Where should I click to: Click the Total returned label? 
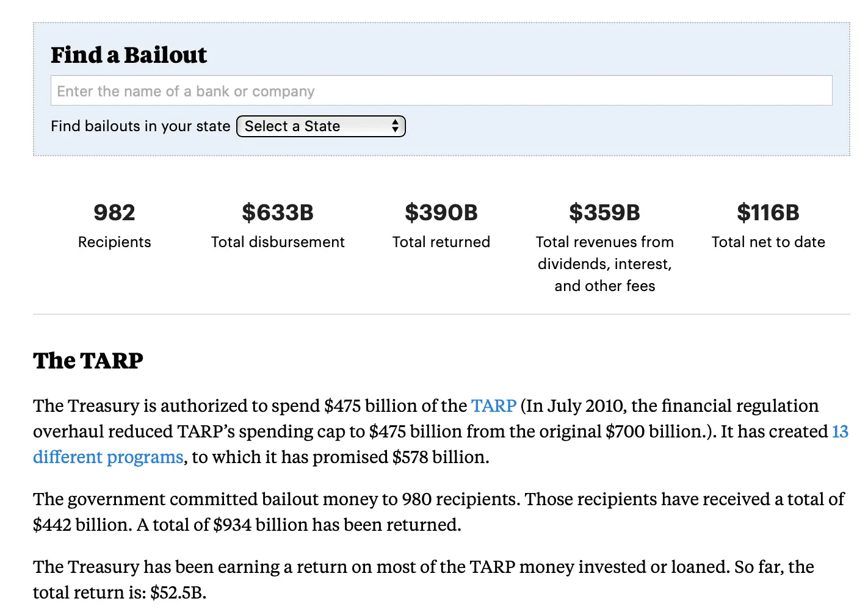point(441,242)
